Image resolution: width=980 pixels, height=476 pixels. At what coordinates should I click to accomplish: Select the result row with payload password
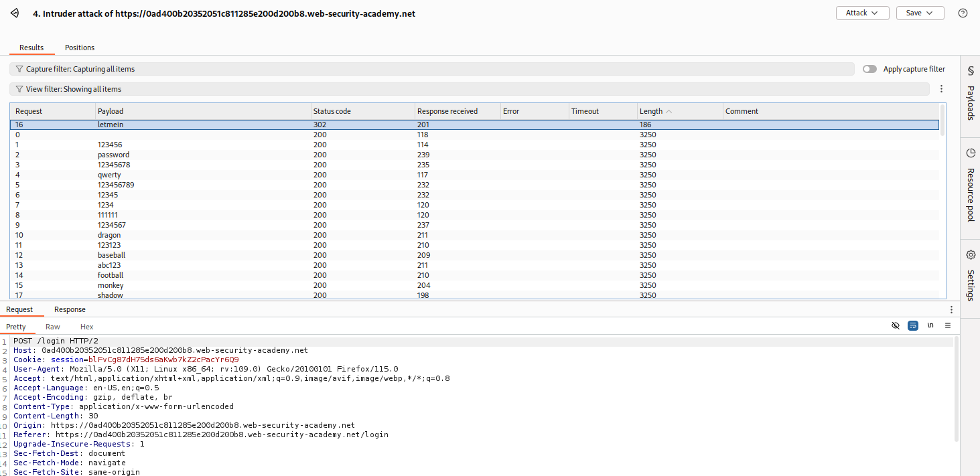pos(113,155)
